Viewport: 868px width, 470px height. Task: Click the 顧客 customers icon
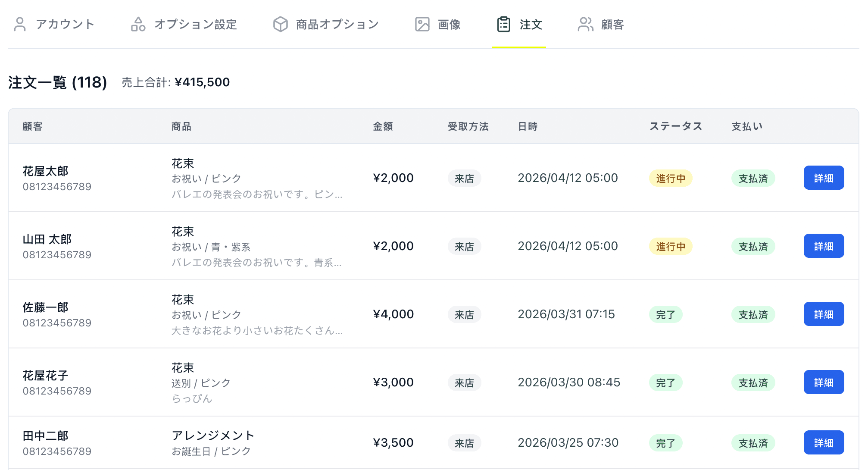coord(585,24)
